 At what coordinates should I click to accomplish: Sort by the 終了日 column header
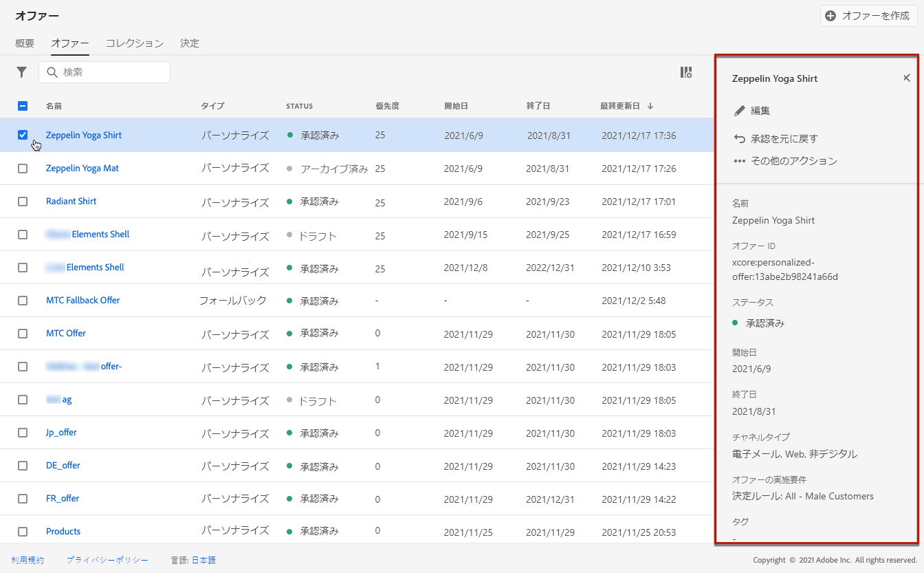538,106
